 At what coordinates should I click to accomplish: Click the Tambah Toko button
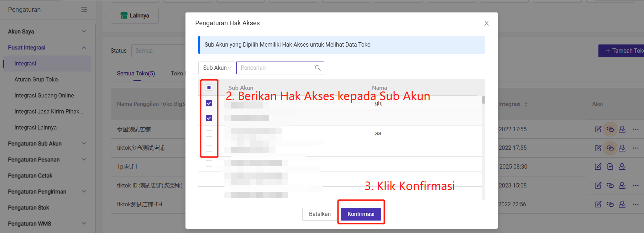621,51
